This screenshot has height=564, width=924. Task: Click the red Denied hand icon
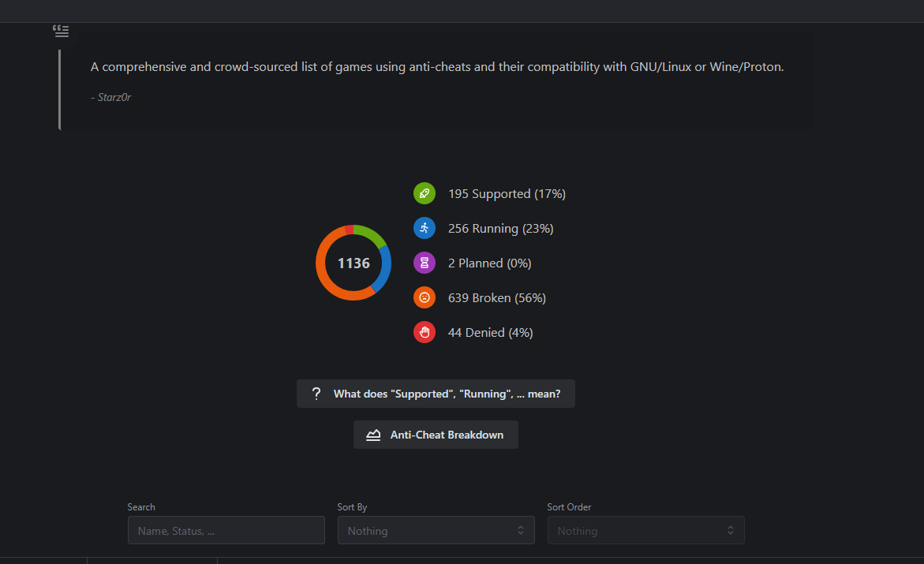(x=425, y=332)
